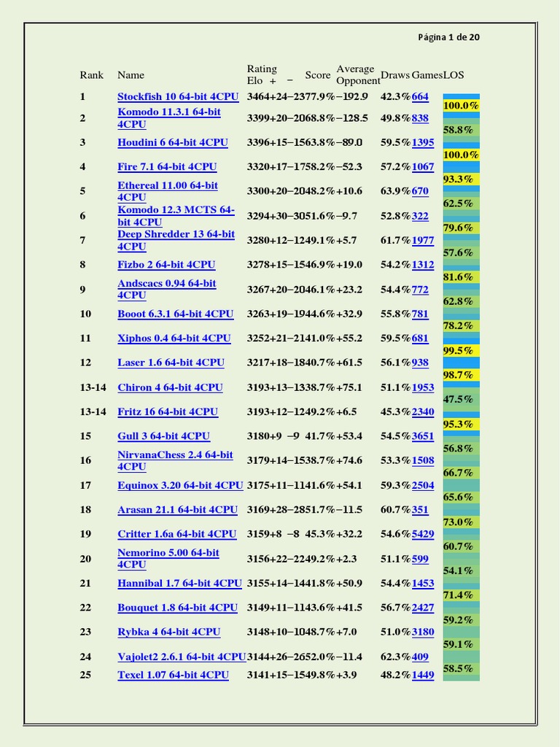Open the Fizbo 2 64-bit 4CPU link
The height and width of the screenshot is (747, 560).
[166, 264]
